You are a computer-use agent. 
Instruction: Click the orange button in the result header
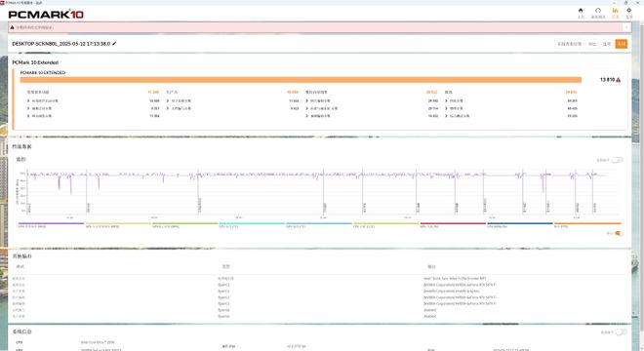click(x=621, y=44)
